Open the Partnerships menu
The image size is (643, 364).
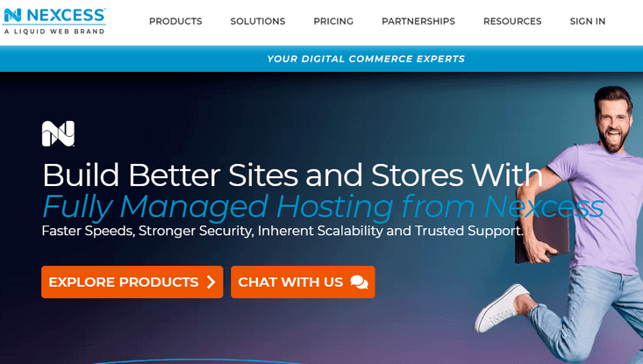pyautogui.click(x=418, y=21)
